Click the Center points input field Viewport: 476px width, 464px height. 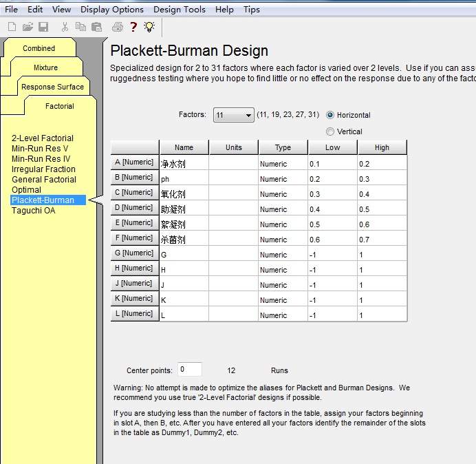190,370
